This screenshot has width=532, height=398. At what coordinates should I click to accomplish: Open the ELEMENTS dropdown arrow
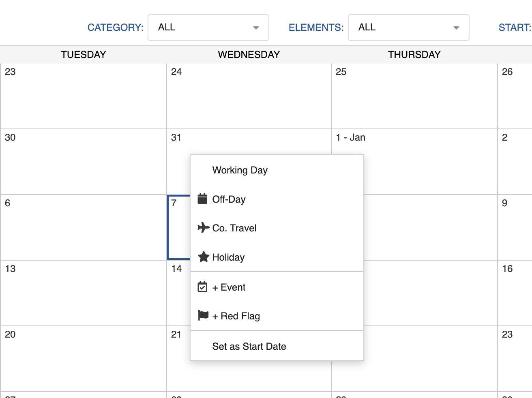(x=456, y=28)
